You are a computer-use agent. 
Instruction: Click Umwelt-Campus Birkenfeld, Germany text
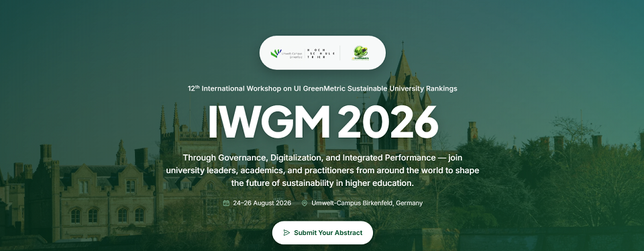[367, 203]
